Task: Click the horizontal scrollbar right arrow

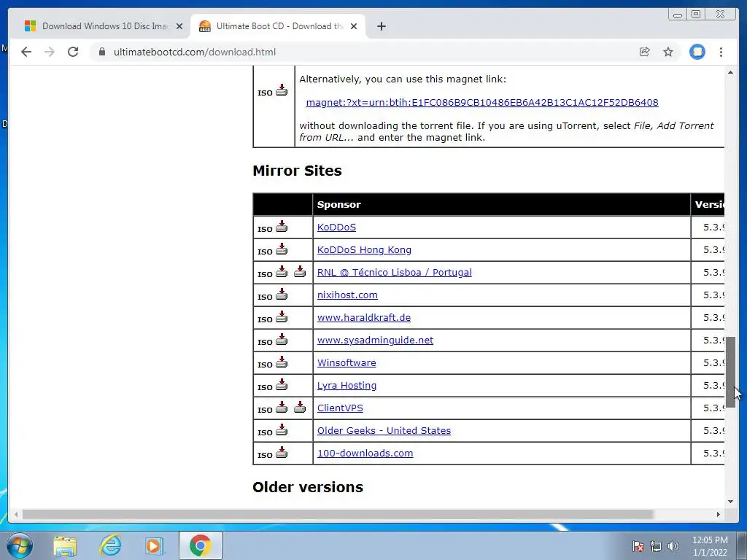Action: [719, 514]
